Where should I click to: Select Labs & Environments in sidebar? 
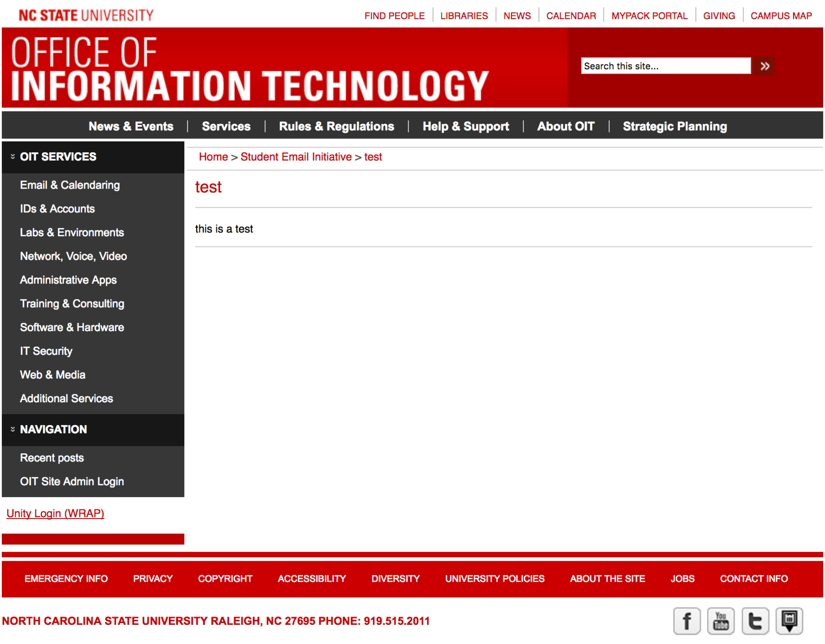point(72,233)
